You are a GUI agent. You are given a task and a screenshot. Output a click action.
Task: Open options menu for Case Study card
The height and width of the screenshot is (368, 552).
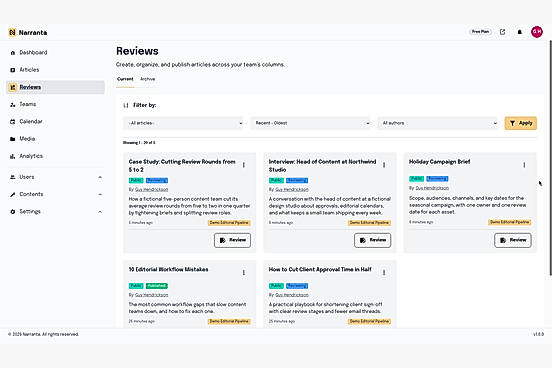tap(244, 165)
